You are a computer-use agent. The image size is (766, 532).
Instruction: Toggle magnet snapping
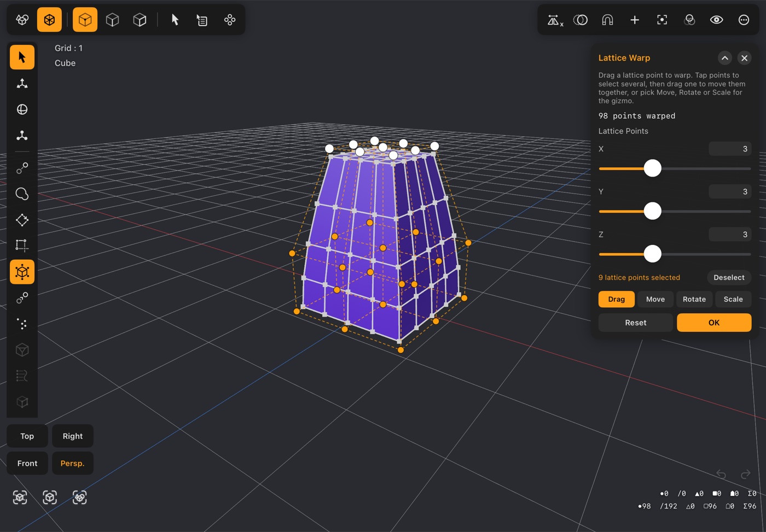pyautogui.click(x=607, y=20)
